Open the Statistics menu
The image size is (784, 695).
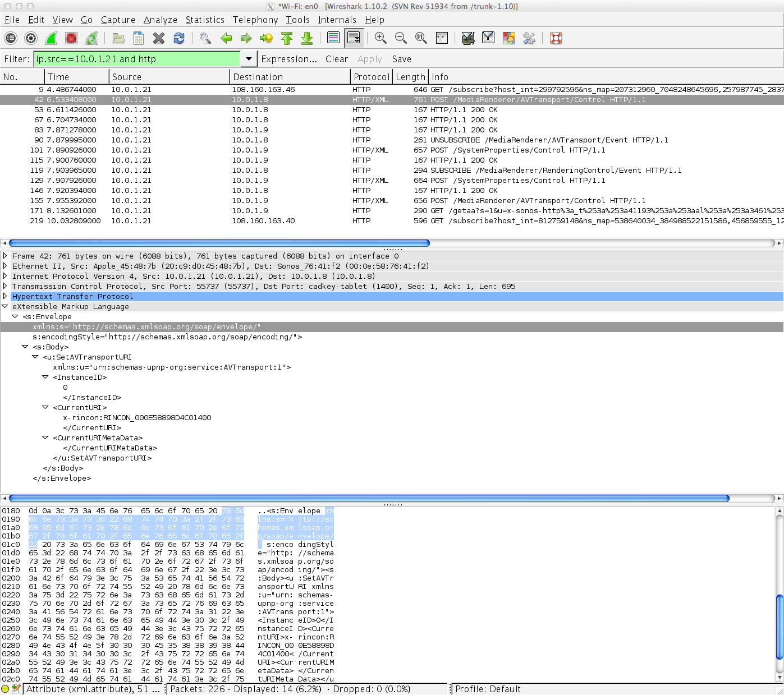pyautogui.click(x=205, y=20)
